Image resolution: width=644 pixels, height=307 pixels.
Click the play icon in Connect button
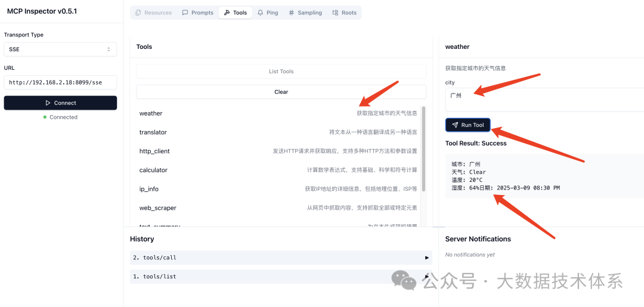[48, 103]
